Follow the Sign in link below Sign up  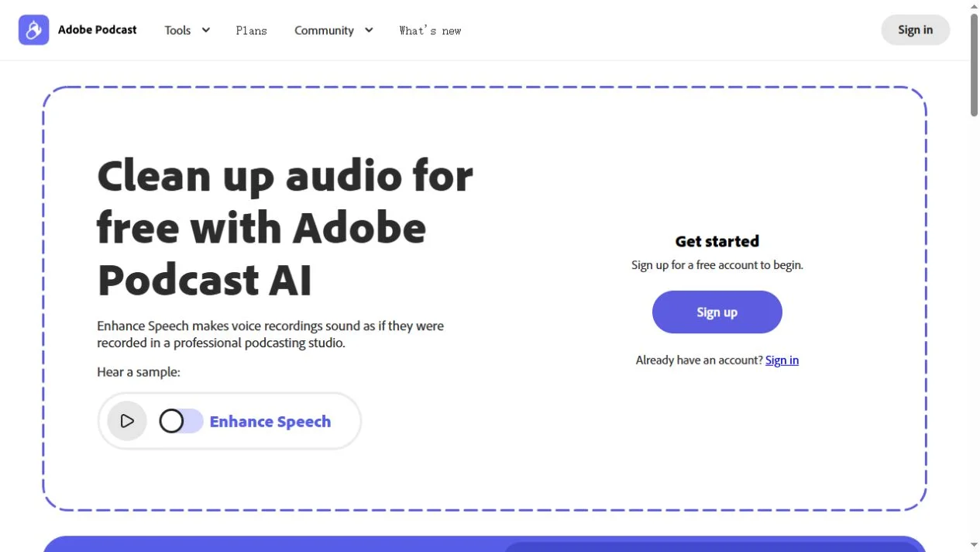pyautogui.click(x=782, y=360)
